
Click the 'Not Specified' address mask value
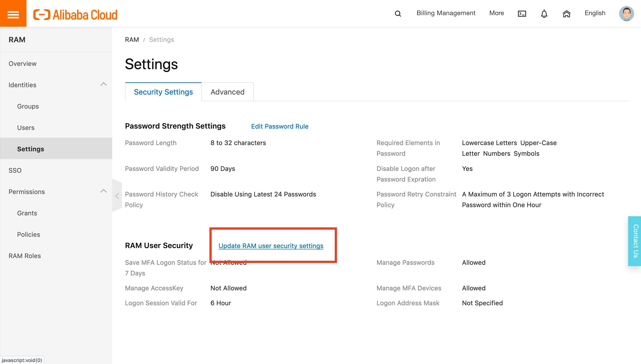point(482,303)
